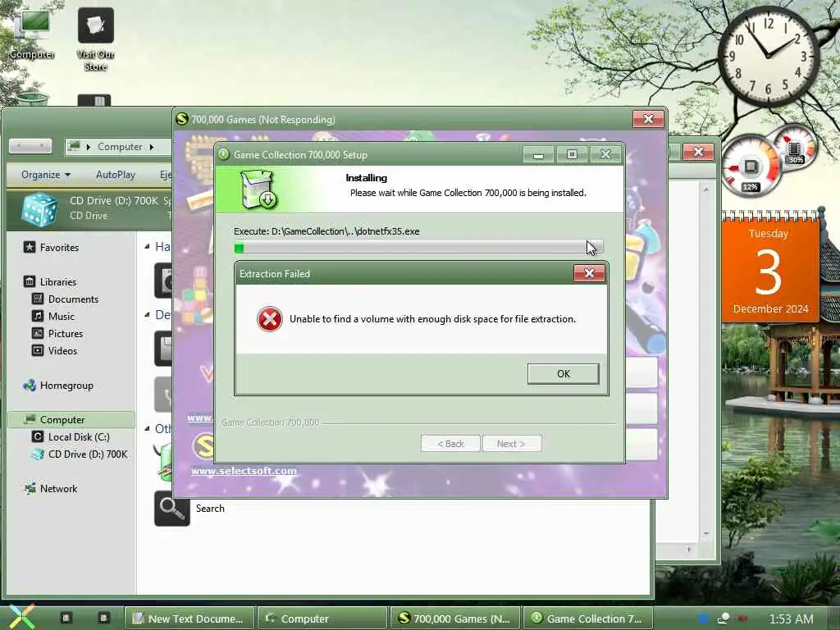Screen dimensions: 840x630
Task: Switch to New Text Document taskbar button
Action: tap(188, 619)
